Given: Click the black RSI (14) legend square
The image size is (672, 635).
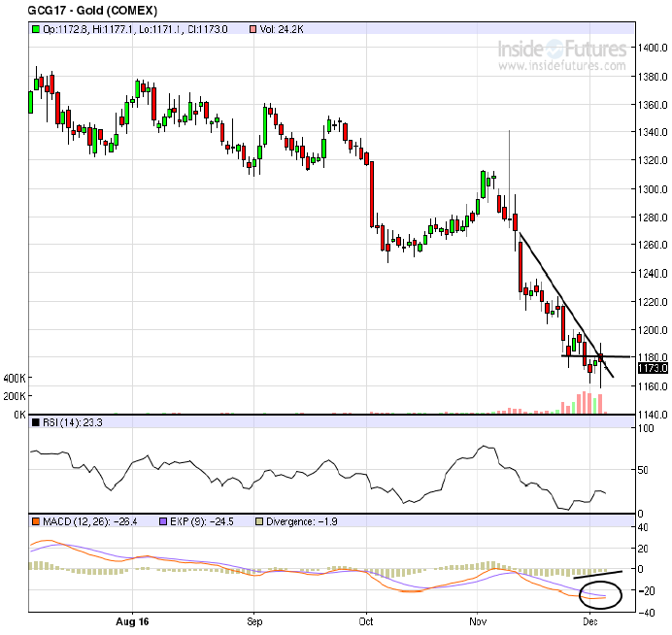Looking at the screenshot, I should [35, 422].
